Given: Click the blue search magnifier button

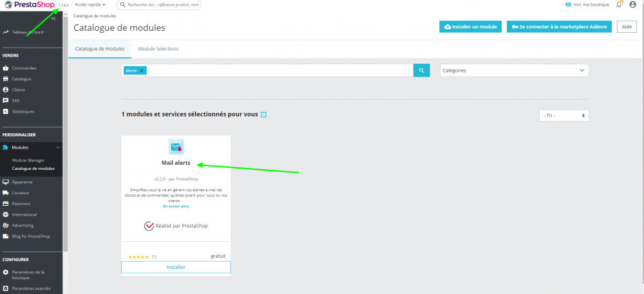Looking at the screenshot, I should click(x=421, y=71).
